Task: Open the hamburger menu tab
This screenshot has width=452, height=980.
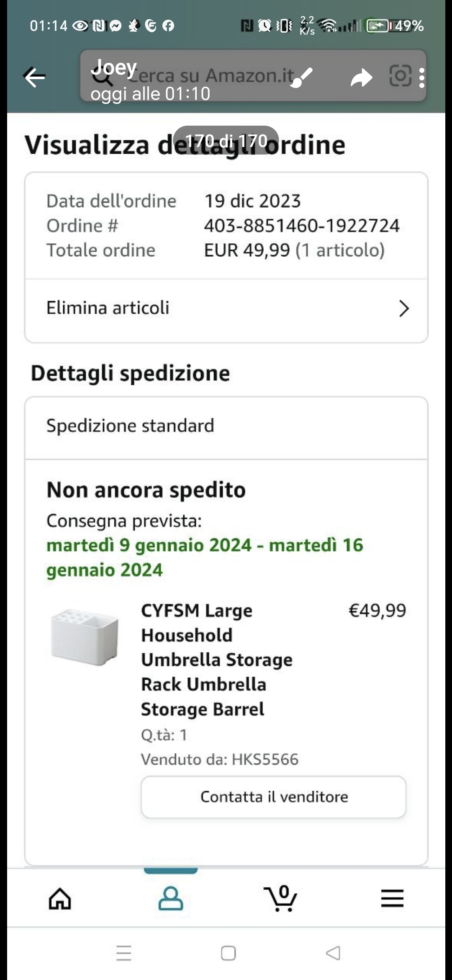Action: (x=392, y=899)
